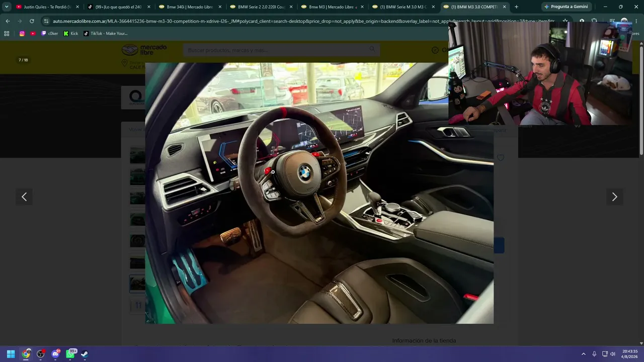The height and width of the screenshot is (362, 644).
Task: Open Discord from the taskbar
Action: tap(55, 354)
